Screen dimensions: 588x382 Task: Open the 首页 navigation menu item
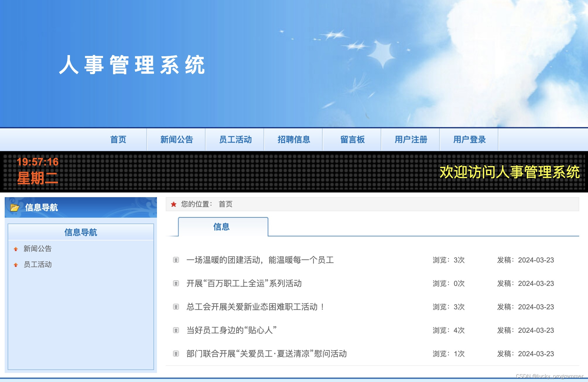click(x=118, y=139)
